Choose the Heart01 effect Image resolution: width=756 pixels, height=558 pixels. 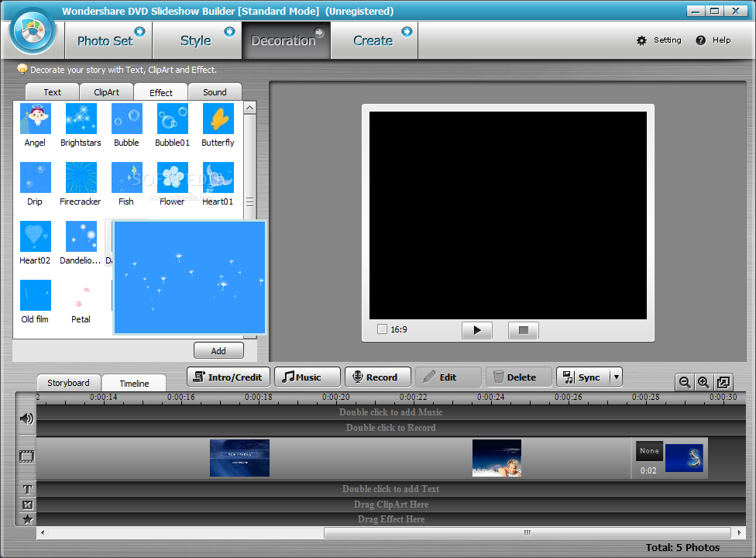[218, 177]
